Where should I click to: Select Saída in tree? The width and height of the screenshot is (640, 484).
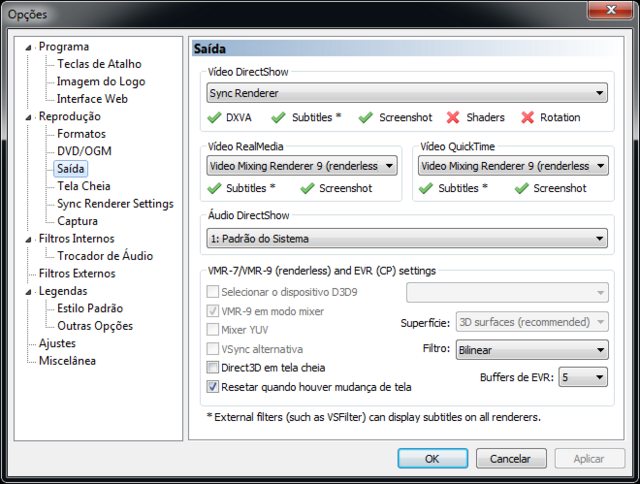click(71, 169)
